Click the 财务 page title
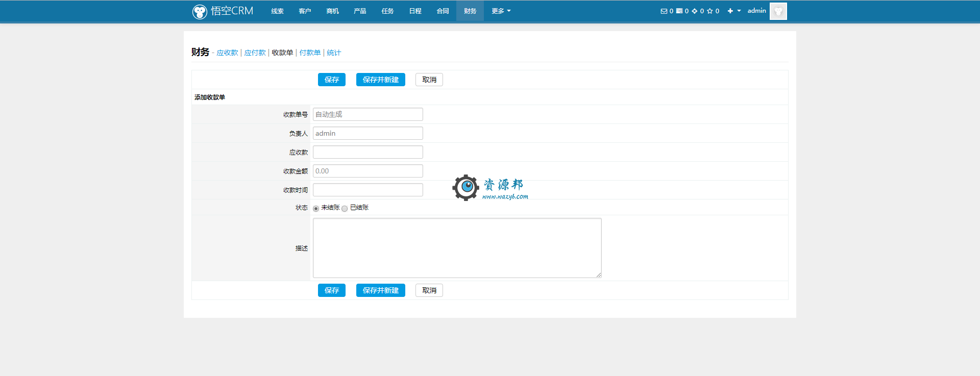Viewport: 980px width, 376px height. point(200,52)
